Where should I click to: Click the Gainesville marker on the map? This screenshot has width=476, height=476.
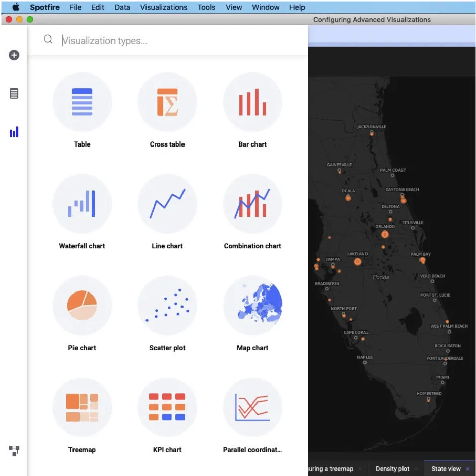pyautogui.click(x=339, y=171)
